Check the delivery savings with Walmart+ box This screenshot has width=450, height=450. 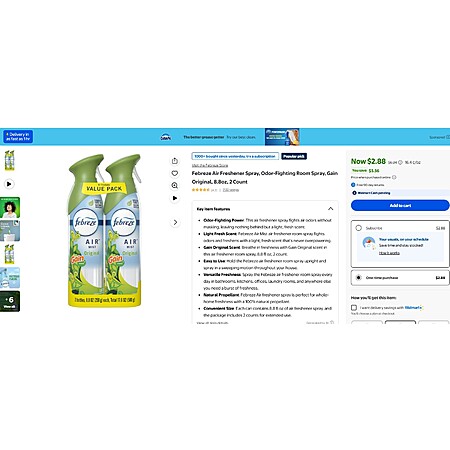tap(354, 307)
